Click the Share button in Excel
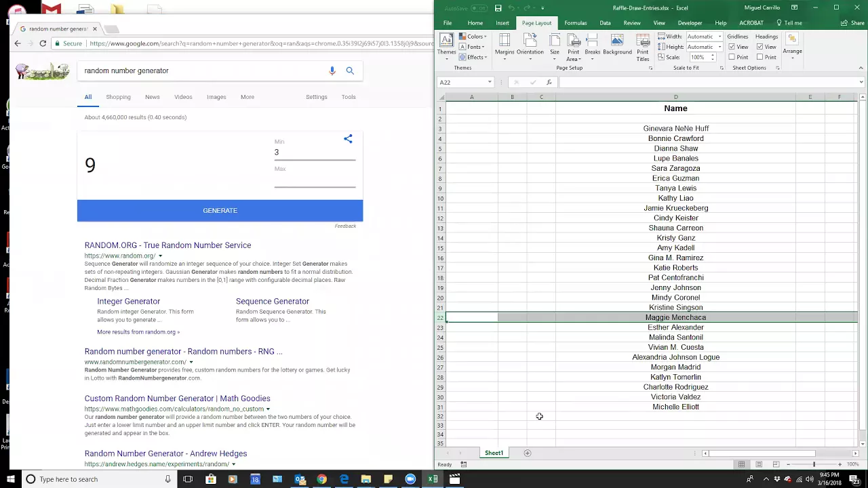 (853, 23)
